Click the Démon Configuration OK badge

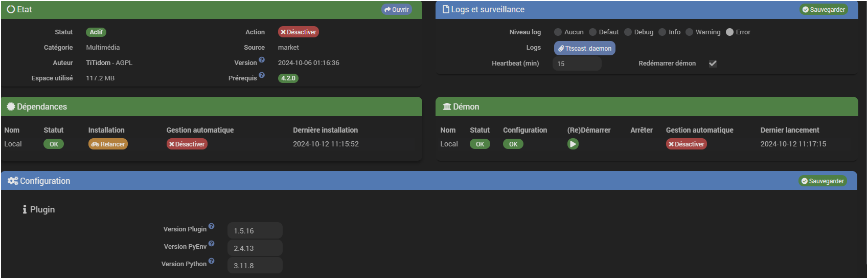tap(513, 144)
